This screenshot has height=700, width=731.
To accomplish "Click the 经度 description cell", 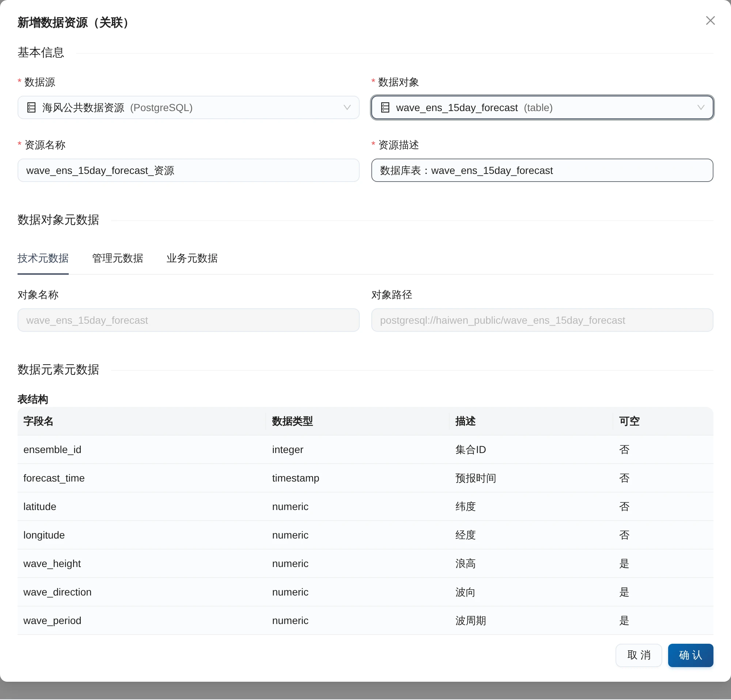I will pyautogui.click(x=531, y=535).
